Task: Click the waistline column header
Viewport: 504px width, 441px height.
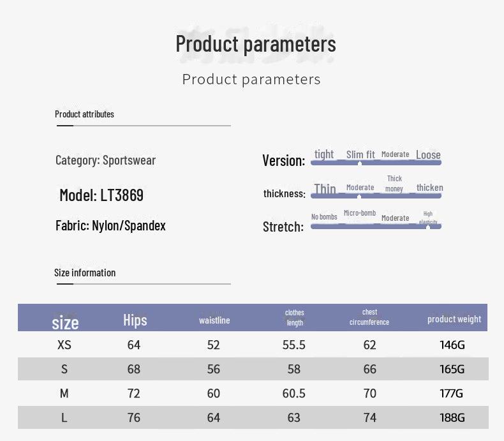Action: (214, 320)
